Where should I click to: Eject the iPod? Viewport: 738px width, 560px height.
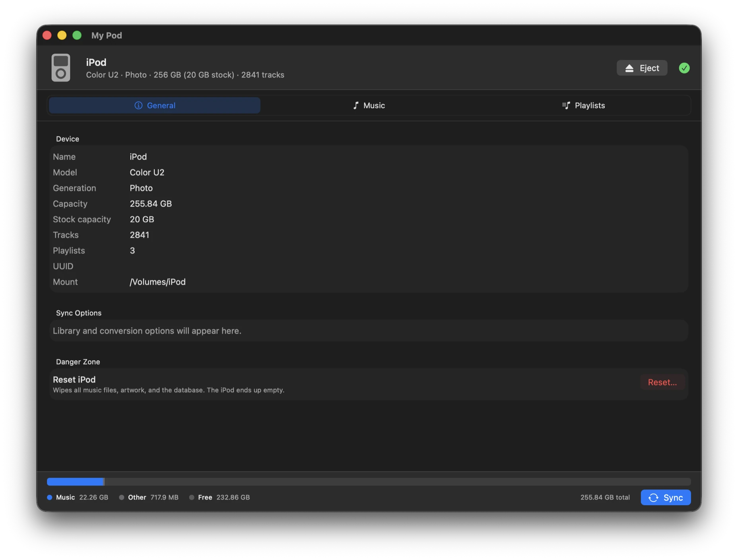pos(642,68)
